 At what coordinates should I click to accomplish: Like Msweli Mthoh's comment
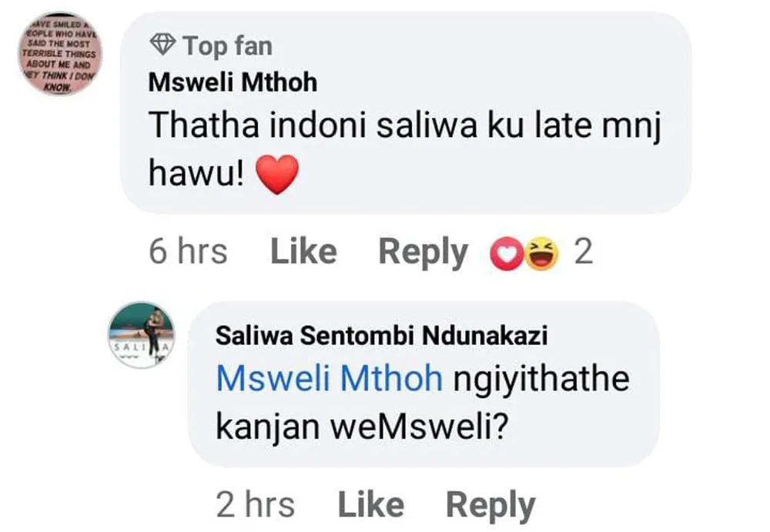303,253
